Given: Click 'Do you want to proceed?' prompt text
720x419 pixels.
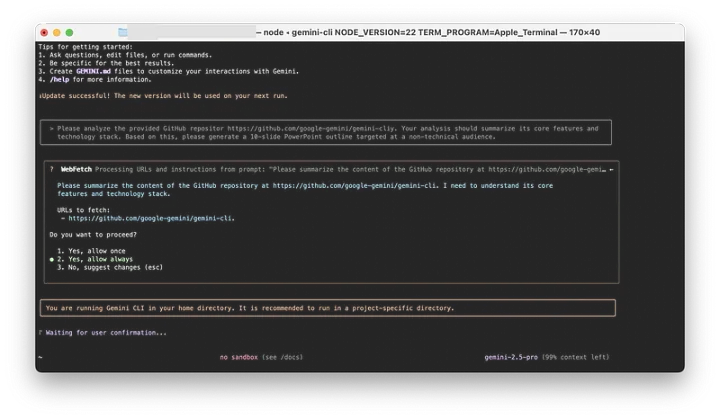Looking at the screenshot, I should point(93,235).
